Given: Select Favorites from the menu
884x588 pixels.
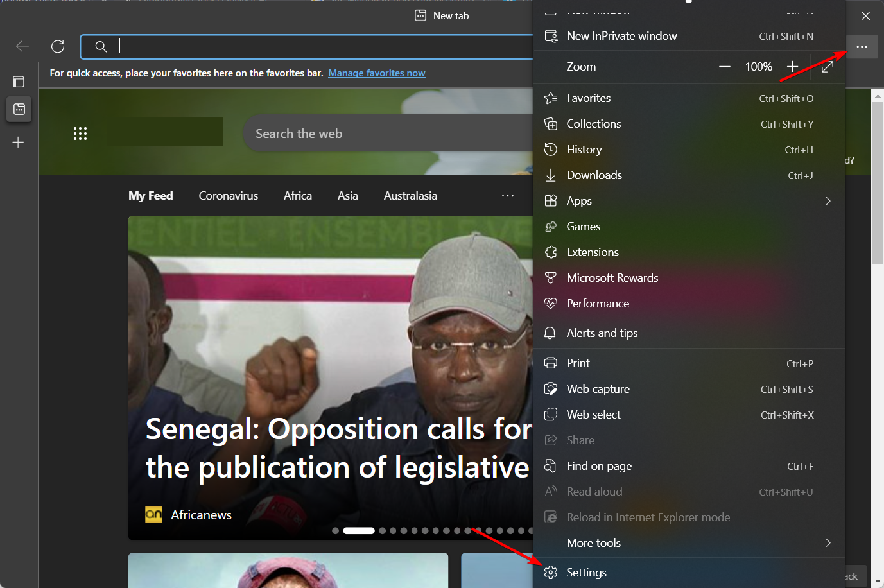Looking at the screenshot, I should tap(689, 98).
